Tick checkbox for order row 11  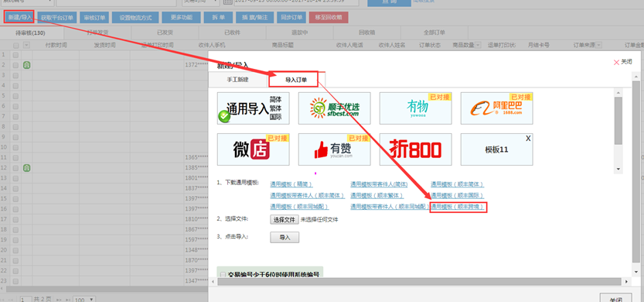15,158
